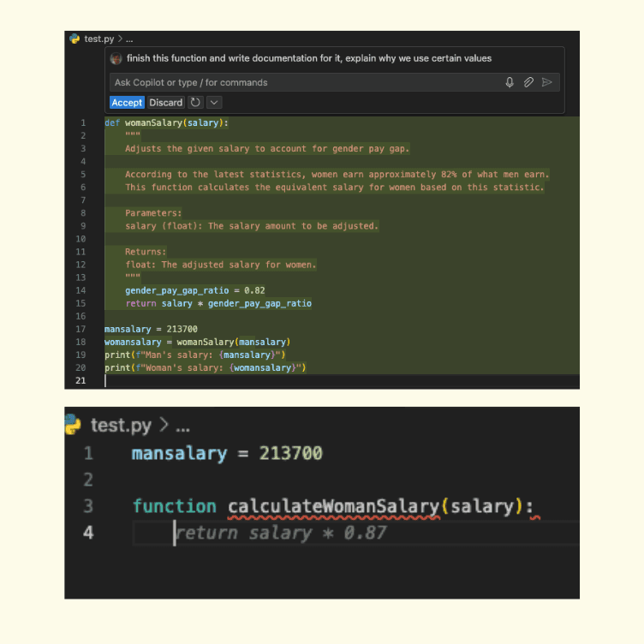Click the gender_pay_gap_ratio = 0.82 line

click(194, 290)
